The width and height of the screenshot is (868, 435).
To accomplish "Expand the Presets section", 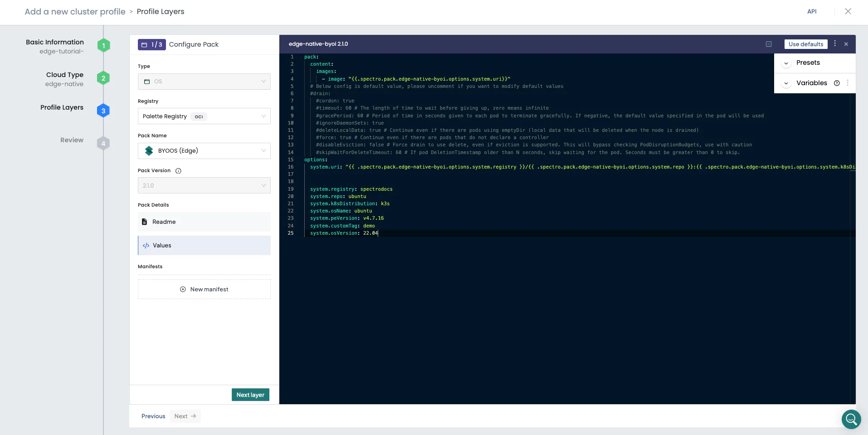I will pyautogui.click(x=786, y=63).
